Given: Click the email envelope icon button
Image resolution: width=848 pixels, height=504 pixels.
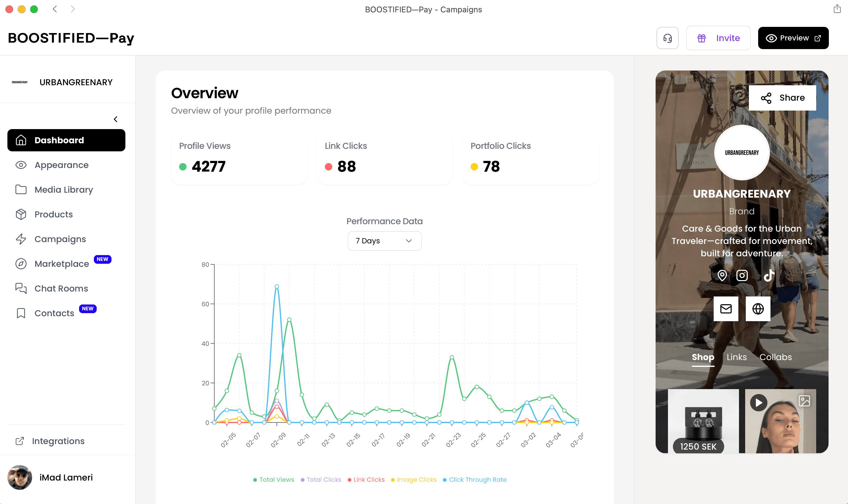Looking at the screenshot, I should 726,309.
